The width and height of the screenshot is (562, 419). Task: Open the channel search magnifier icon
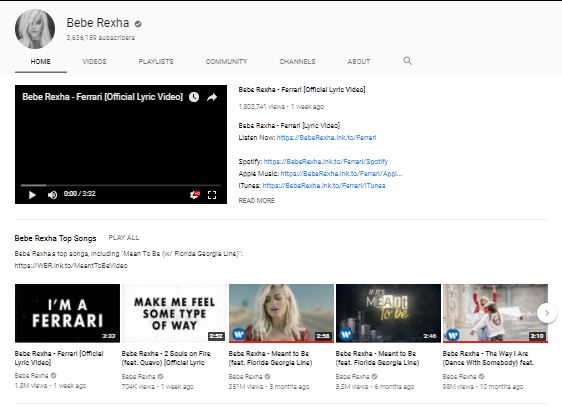[408, 61]
